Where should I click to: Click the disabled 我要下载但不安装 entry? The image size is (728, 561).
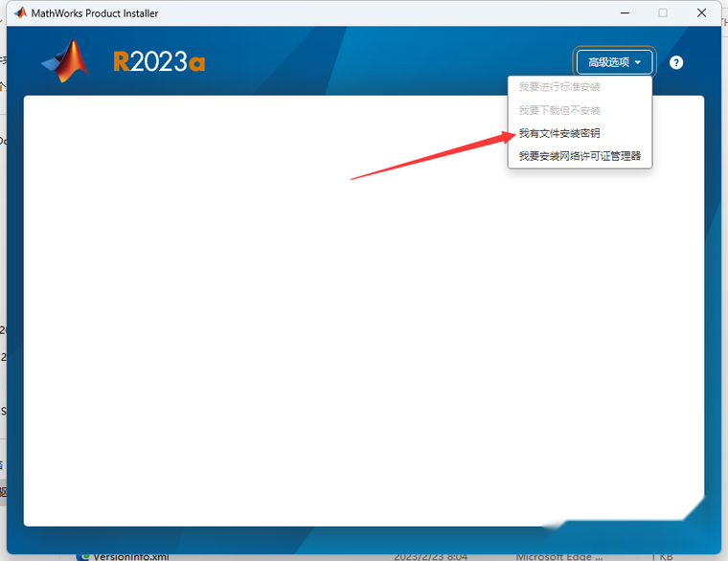[559, 110]
